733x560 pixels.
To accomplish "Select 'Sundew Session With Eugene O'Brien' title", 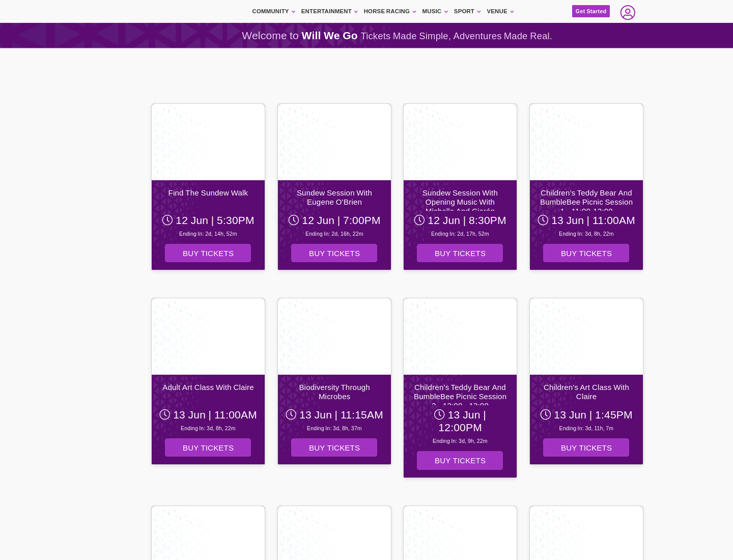I will [334, 198].
